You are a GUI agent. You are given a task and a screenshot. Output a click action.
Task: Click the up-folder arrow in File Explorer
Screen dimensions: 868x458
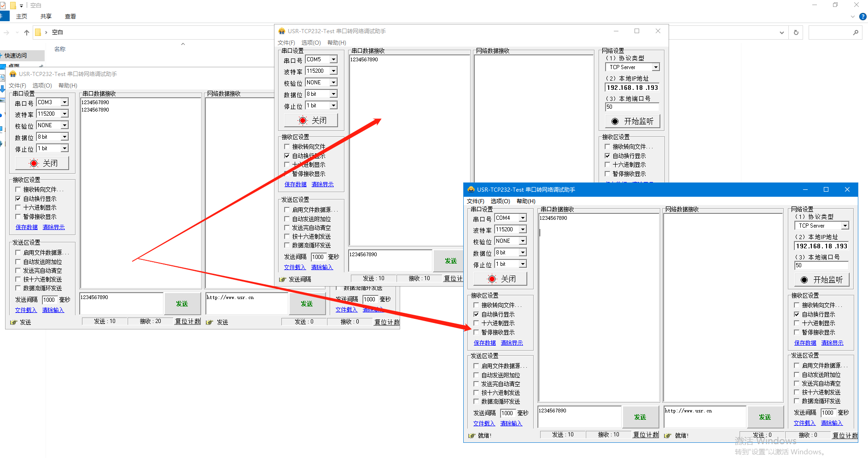[27, 33]
